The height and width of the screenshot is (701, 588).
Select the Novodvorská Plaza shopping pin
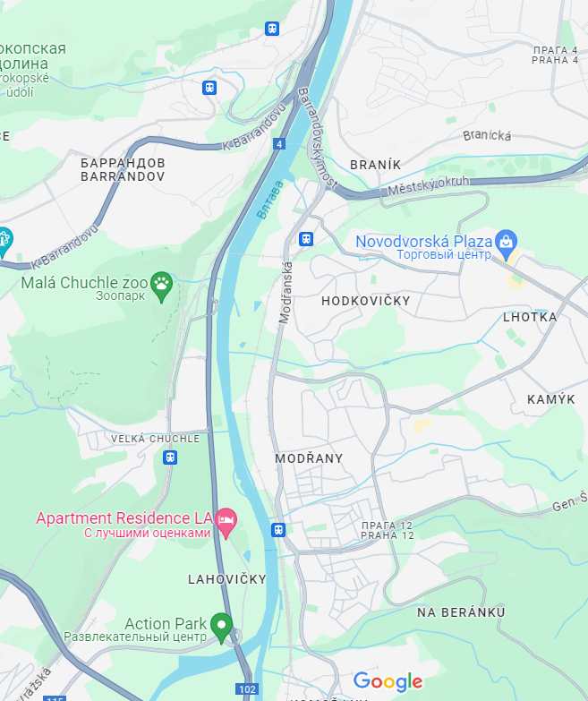[x=507, y=244]
